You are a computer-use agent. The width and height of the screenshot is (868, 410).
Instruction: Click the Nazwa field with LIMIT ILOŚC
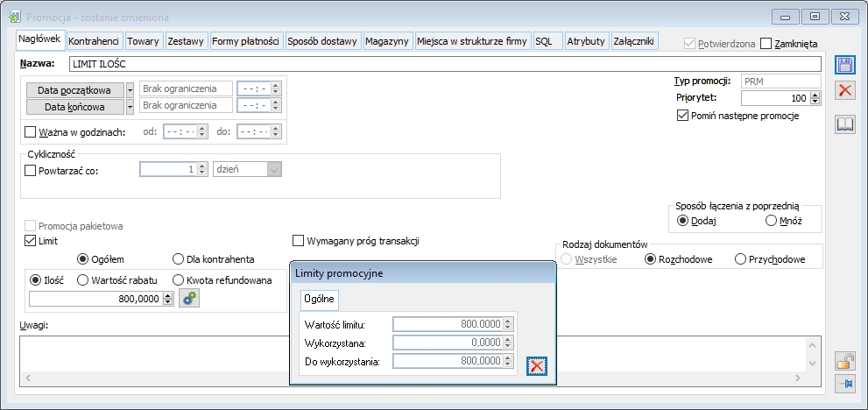445,64
